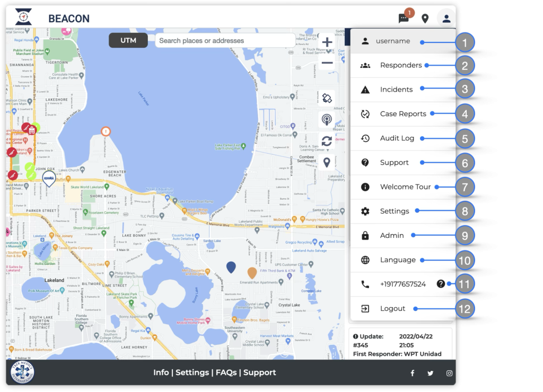Open Responders from the menu
The height and width of the screenshot is (392, 543).
point(403,65)
